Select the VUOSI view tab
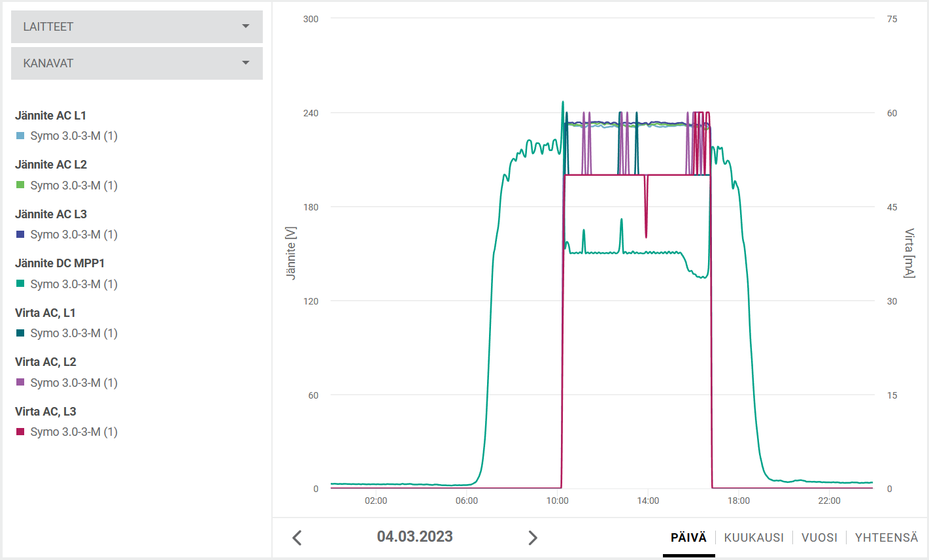 point(819,538)
